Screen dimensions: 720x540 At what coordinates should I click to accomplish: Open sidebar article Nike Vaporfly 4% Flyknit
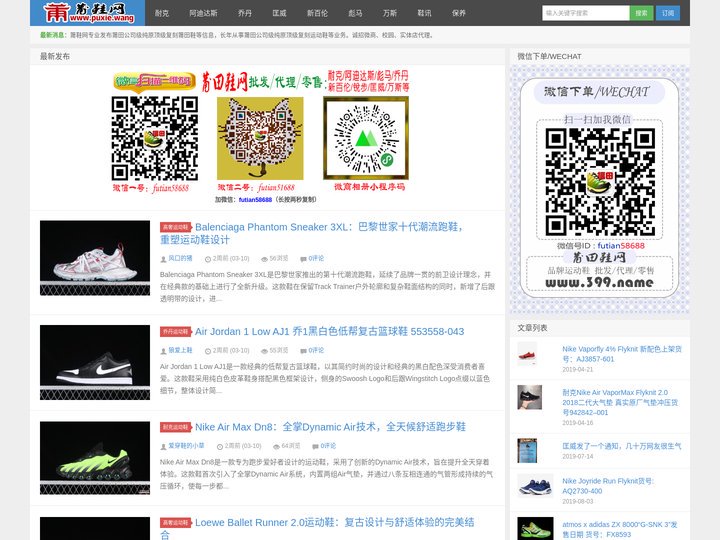click(622, 354)
